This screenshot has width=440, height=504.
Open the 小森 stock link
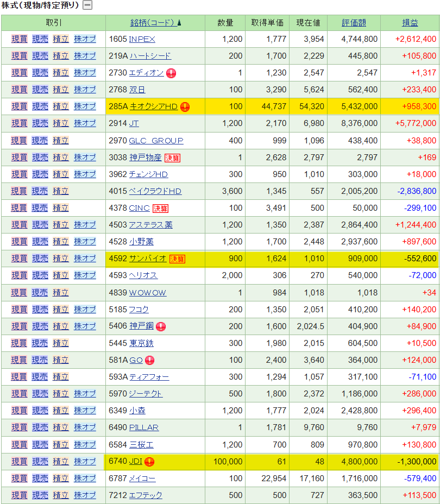(x=137, y=411)
